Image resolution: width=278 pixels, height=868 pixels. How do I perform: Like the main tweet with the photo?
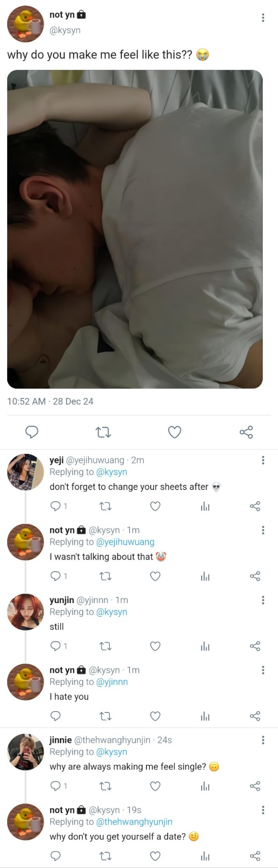[x=175, y=432]
